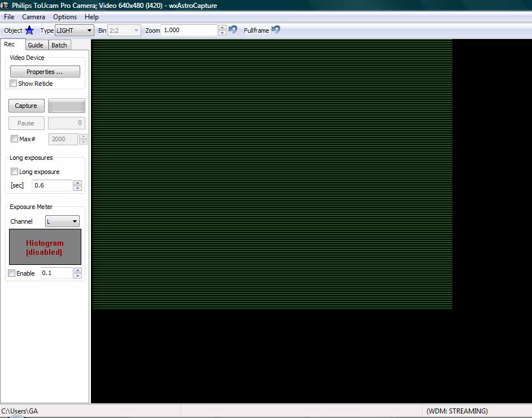
Task: Toggle the Max# checkbox
Action: 14,138
